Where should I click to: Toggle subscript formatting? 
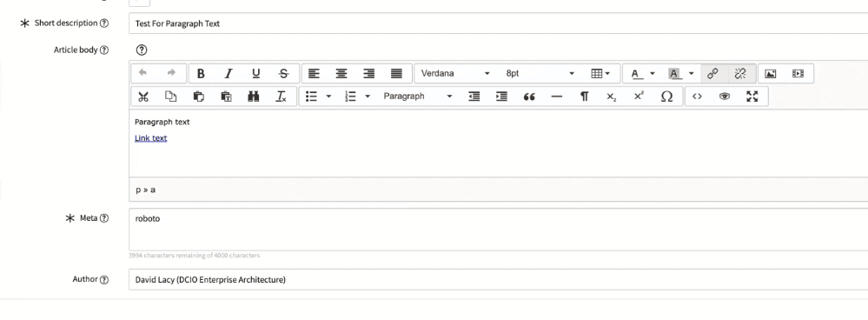tap(611, 97)
